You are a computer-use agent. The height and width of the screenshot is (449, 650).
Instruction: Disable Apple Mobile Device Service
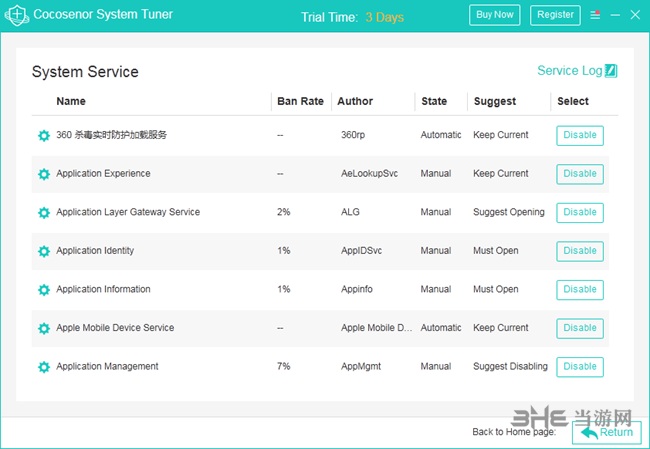click(x=580, y=328)
